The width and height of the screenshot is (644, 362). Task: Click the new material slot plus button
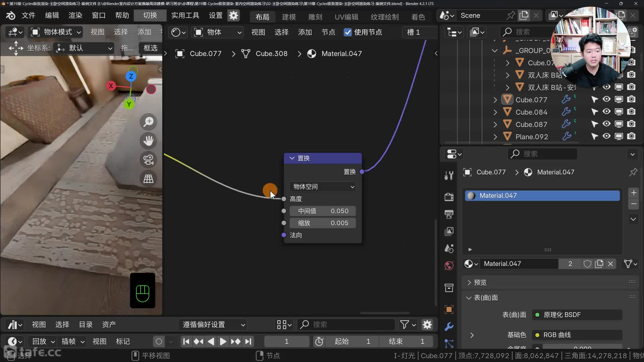coord(633,193)
